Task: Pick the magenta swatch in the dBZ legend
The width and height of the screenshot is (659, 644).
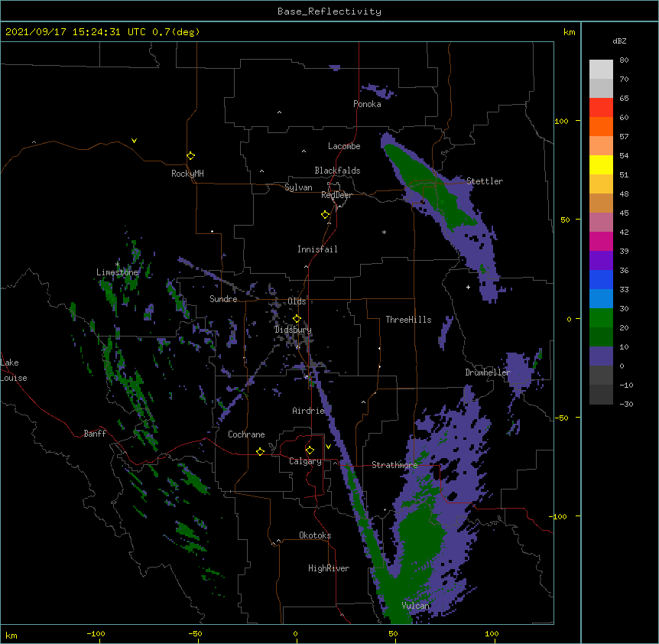Action: pyautogui.click(x=601, y=241)
